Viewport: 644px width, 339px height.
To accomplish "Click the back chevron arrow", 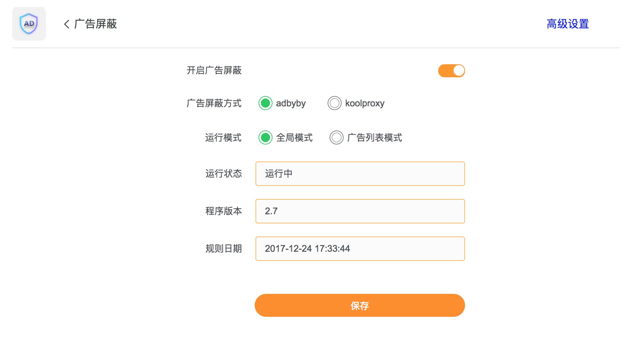I will click(66, 24).
